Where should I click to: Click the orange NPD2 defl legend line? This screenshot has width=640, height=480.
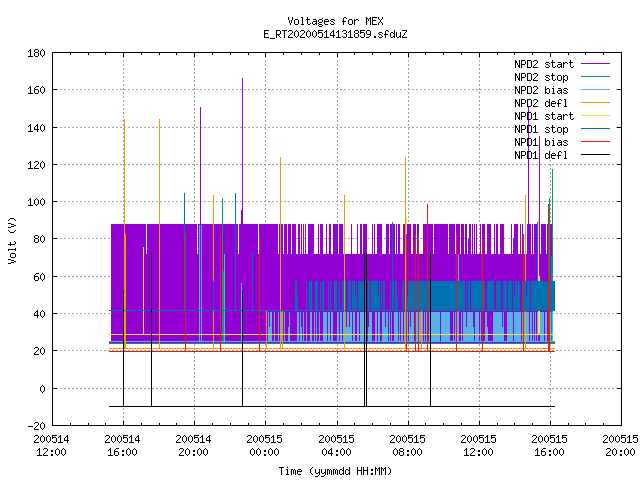(595, 103)
